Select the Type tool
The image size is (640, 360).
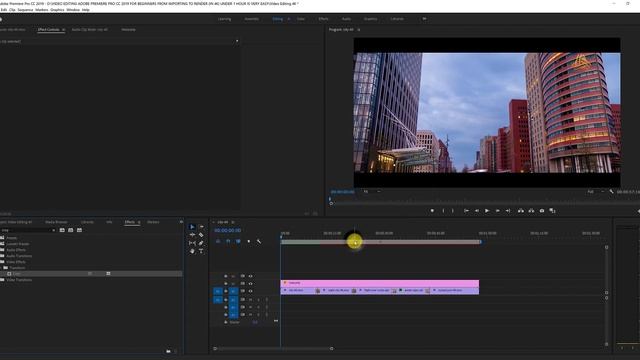coord(201,251)
